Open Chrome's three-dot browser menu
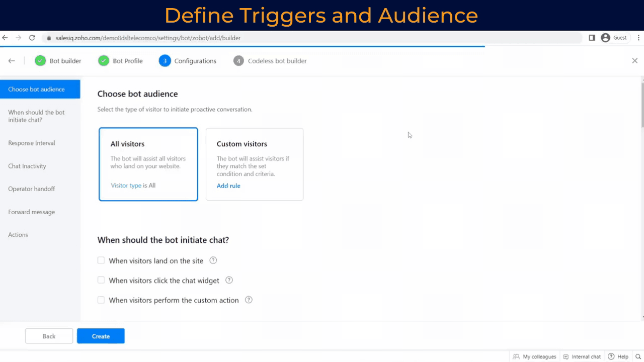This screenshot has height=362, width=644. (x=638, y=37)
